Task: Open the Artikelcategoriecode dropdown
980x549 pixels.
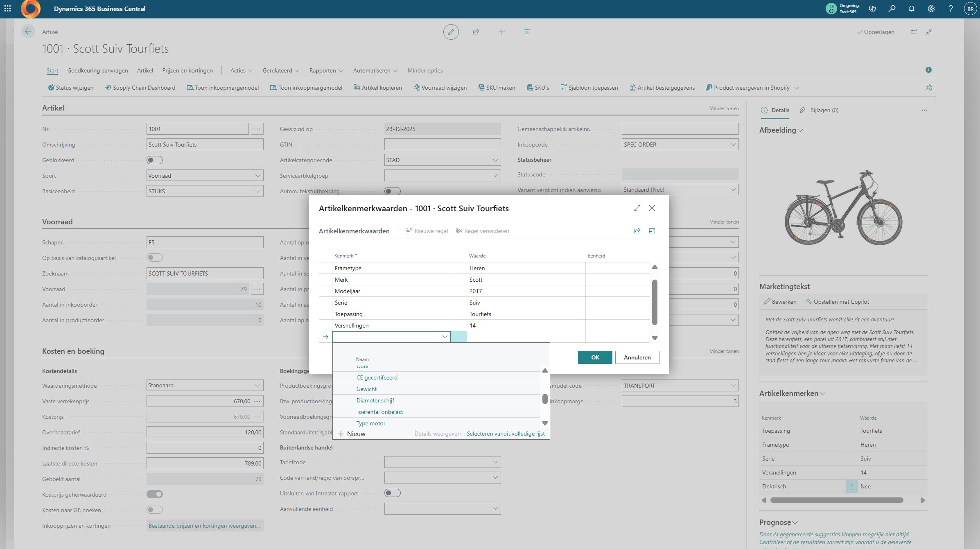Action: pos(495,160)
